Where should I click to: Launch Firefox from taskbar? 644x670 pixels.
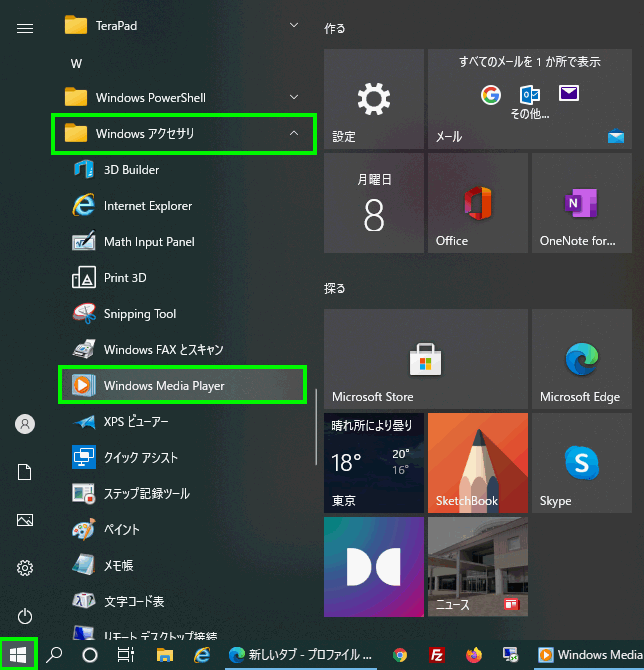coord(473,654)
